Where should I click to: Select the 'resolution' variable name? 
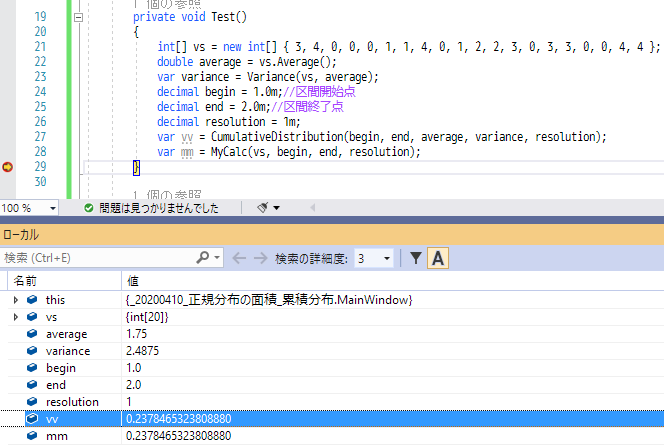[x=72, y=402]
